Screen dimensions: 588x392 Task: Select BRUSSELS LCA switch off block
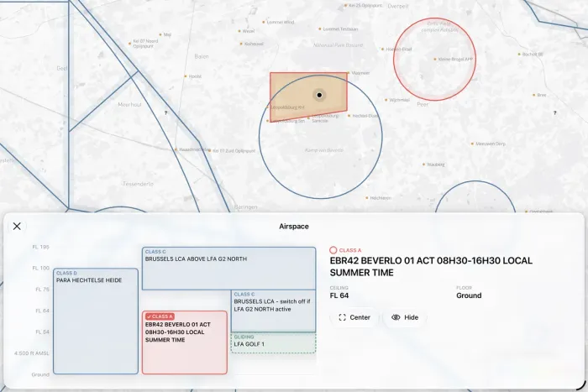pos(273,311)
